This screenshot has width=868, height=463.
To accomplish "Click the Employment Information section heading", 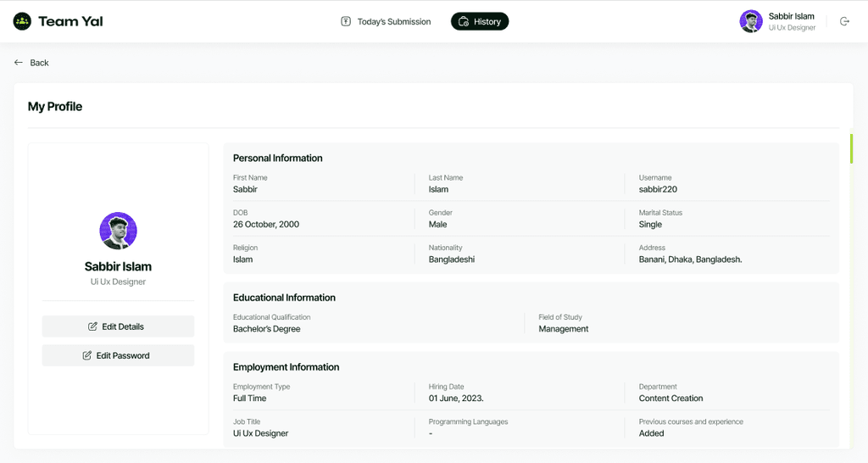I will coord(286,367).
